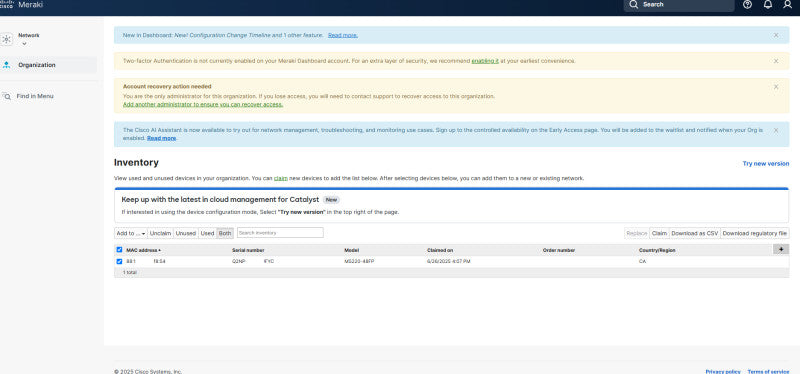
Task: Dismiss the Two-factor Authentication banner
Action: tap(776, 61)
